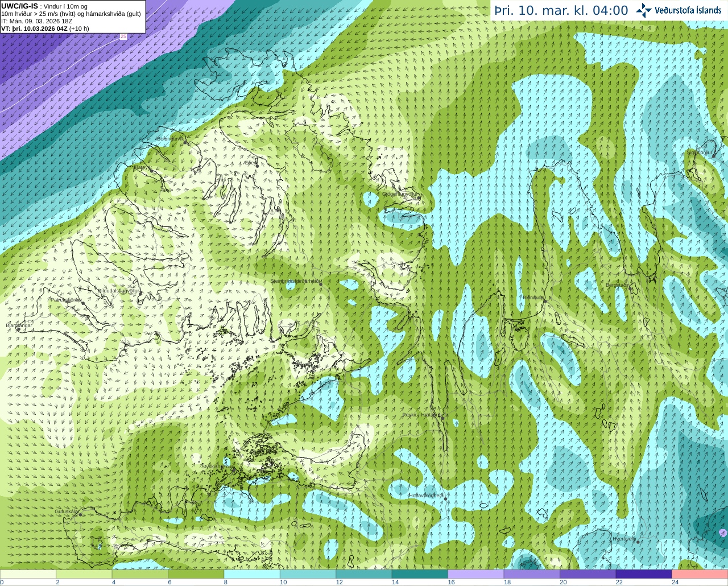The width and height of the screenshot is (728, 586).
Task: Click the 4–6 m/s green legend swatch
Action: point(140,573)
